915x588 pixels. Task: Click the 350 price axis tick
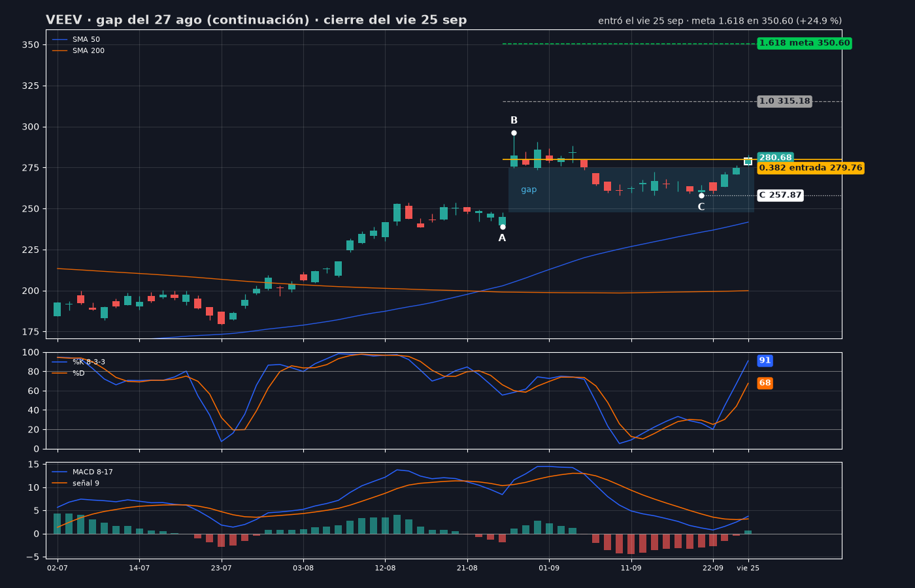click(x=31, y=45)
